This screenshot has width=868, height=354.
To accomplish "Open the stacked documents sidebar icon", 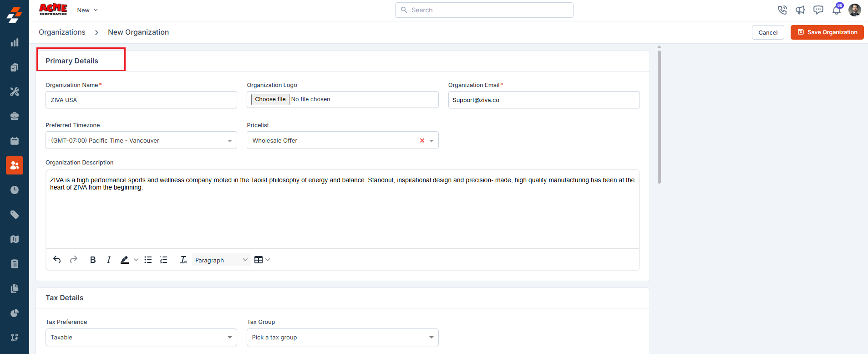I will pos(15,288).
